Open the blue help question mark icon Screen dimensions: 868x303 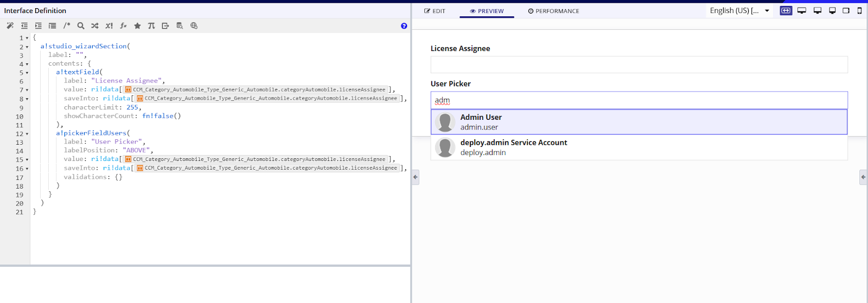404,26
